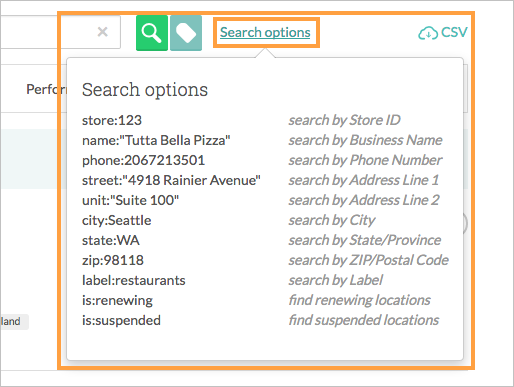The width and height of the screenshot is (514, 387).
Task: Select the unit:"Suite 100" example
Action: [x=130, y=200]
